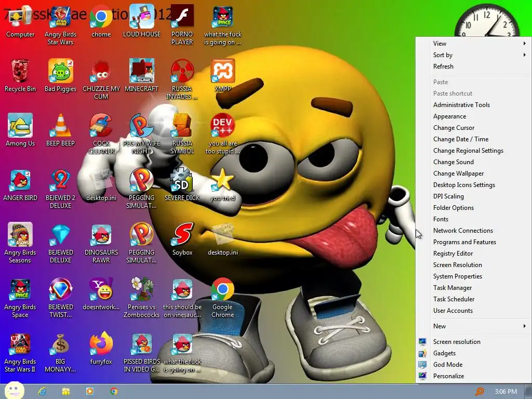Select the RUSSIA INVADES radiation icon
The width and height of the screenshot is (532, 399).
[x=182, y=79]
